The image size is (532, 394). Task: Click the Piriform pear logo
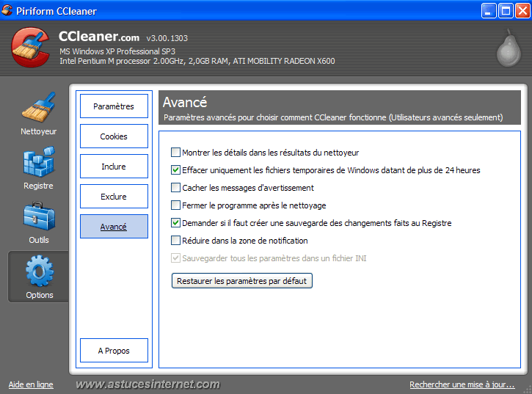coord(509,48)
